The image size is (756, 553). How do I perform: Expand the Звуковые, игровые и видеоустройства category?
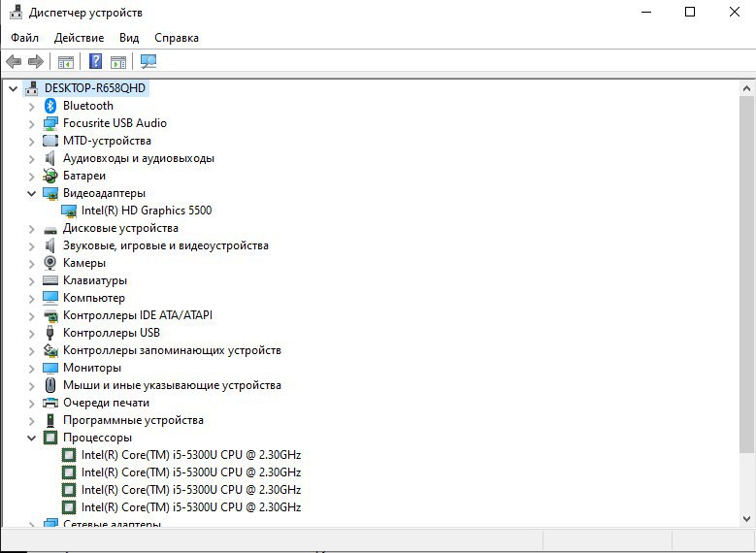click(x=31, y=246)
